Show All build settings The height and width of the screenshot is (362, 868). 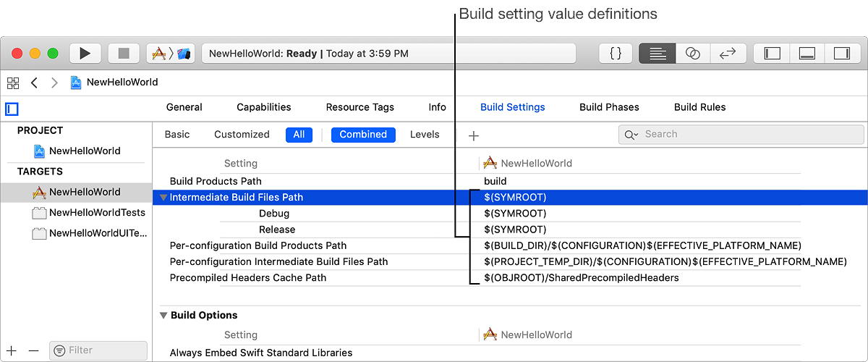pyautogui.click(x=299, y=135)
